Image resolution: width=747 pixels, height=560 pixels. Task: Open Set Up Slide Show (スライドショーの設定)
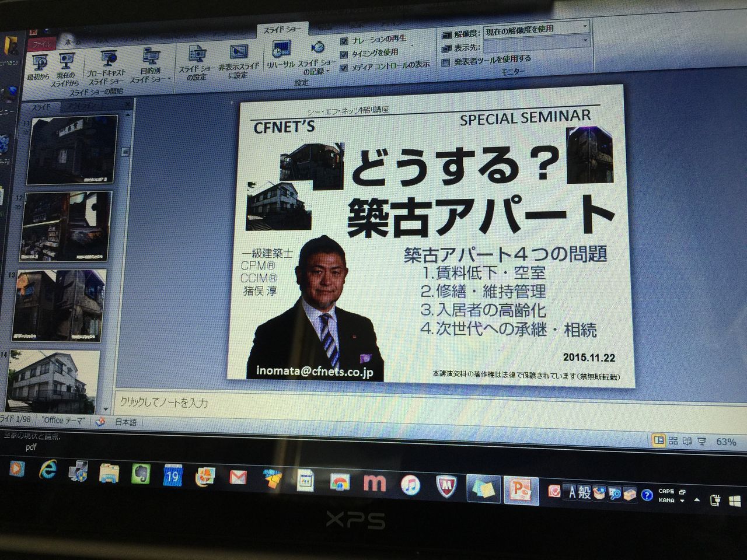(197, 63)
